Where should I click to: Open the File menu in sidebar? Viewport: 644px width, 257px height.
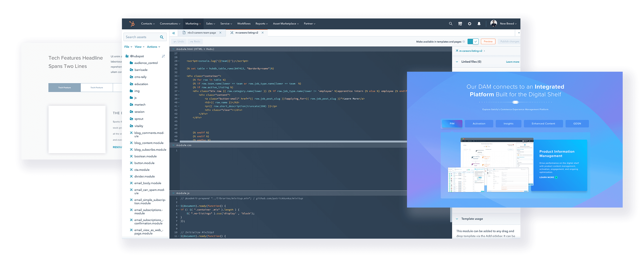tap(128, 47)
